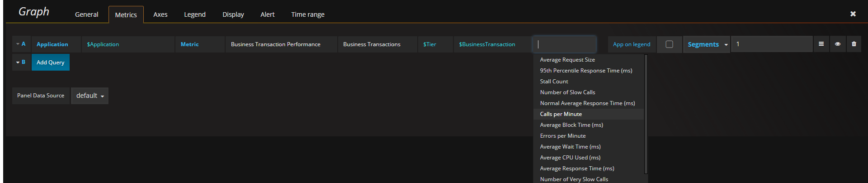Click the metric dropdown list scrollbar

[x=646, y=114]
